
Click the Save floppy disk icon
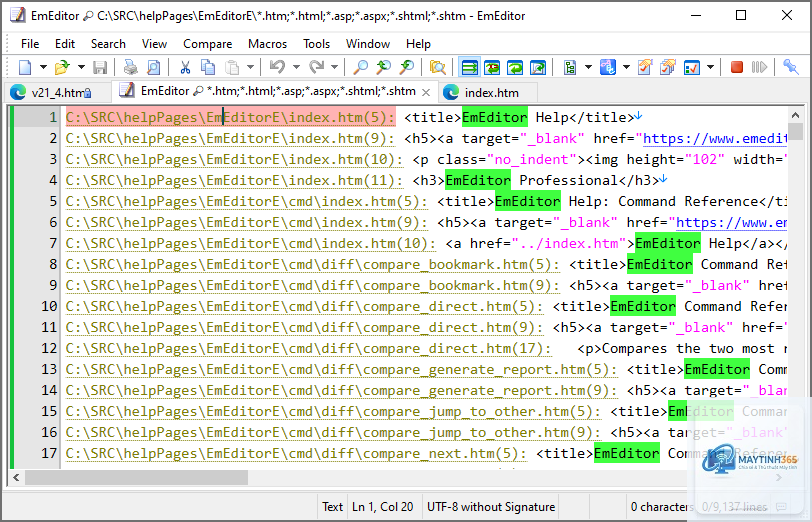[100, 67]
